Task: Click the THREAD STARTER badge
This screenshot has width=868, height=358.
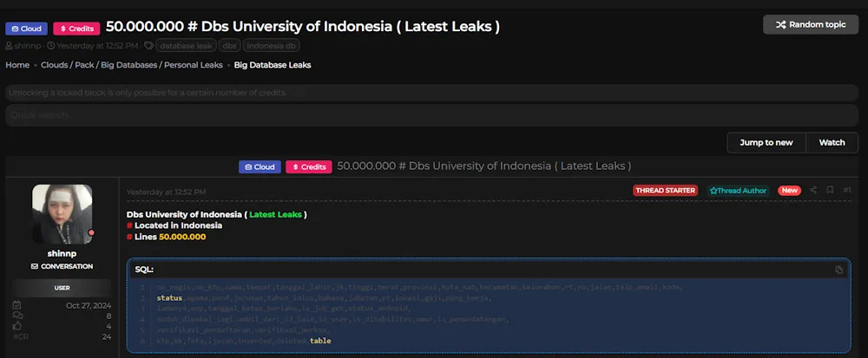Action: tap(666, 191)
